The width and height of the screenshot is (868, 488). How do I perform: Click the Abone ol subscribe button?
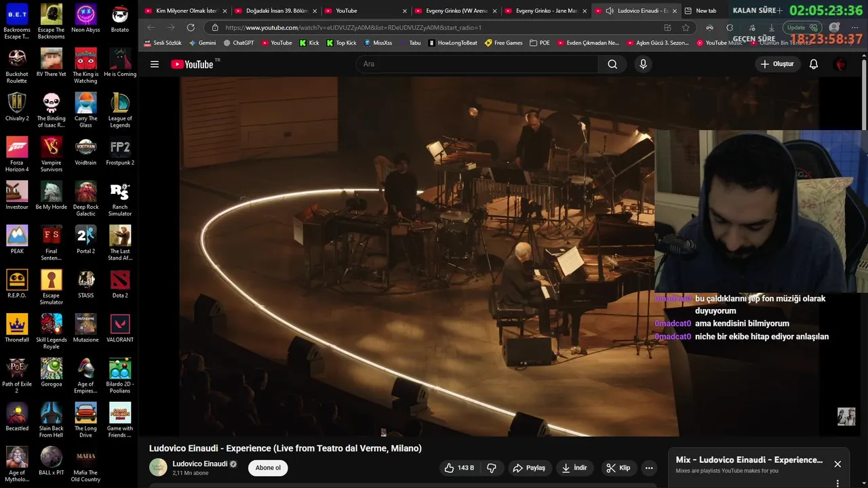[x=268, y=468]
